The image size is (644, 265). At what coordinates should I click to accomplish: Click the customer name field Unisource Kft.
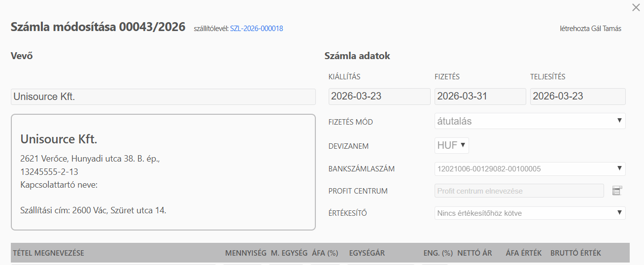click(163, 97)
